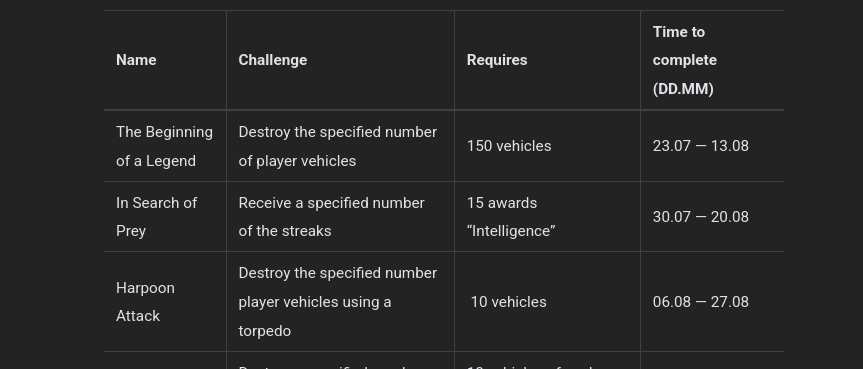Screen dimensions: 863x369
Task: Click the quoted “Intelligence” text
Action: [511, 231]
